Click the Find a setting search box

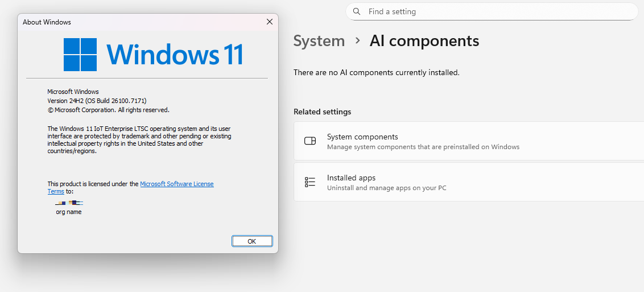pyautogui.click(x=492, y=11)
